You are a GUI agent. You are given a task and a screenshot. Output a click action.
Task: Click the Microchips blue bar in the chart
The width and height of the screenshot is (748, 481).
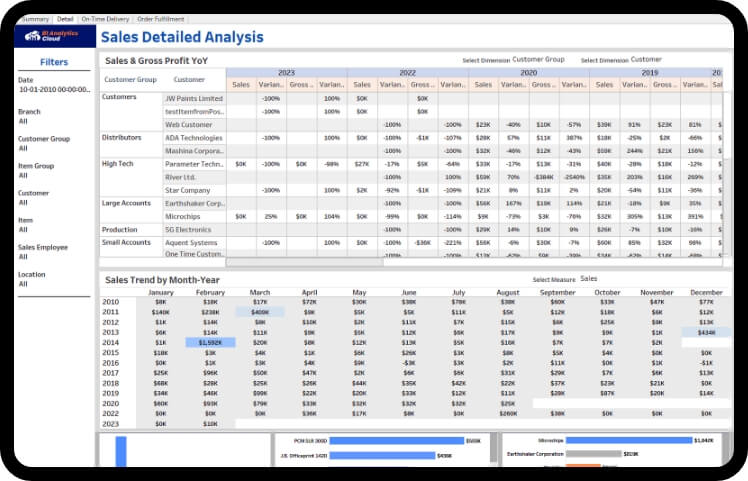click(629, 440)
